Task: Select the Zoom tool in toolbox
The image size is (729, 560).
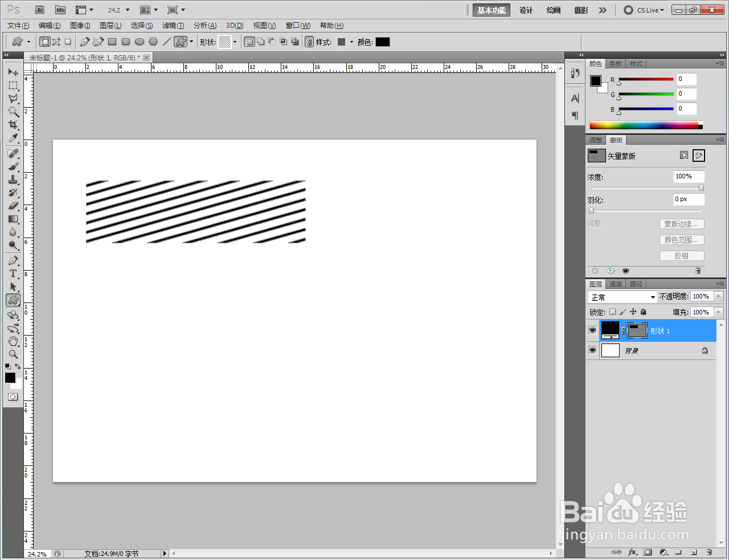Action: (13, 354)
